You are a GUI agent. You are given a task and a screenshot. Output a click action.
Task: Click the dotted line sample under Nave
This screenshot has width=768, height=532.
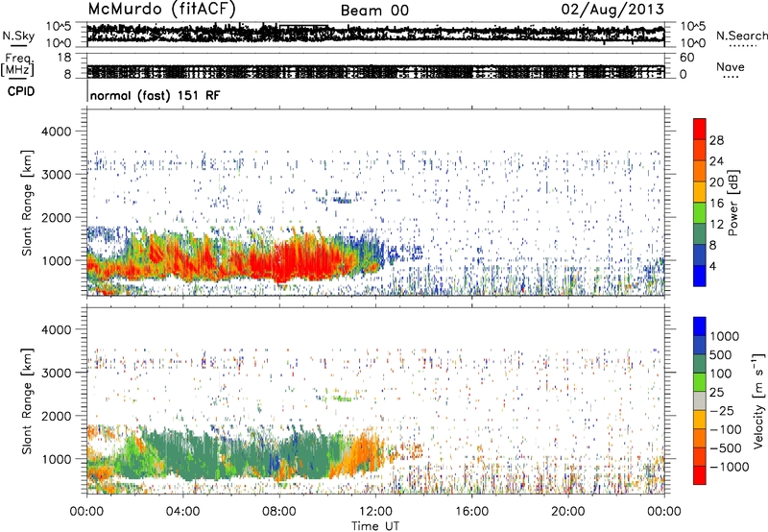pyautogui.click(x=731, y=77)
